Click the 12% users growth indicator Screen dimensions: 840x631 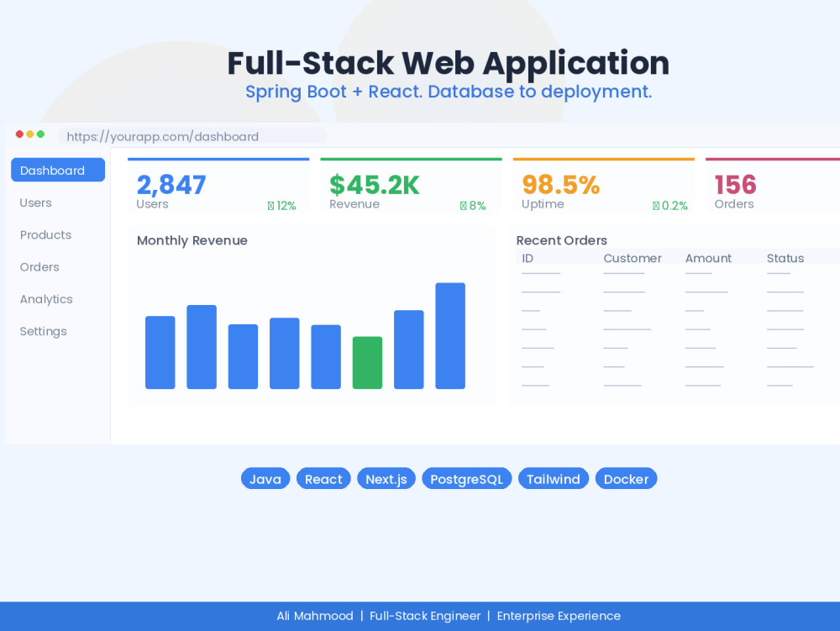click(x=281, y=206)
